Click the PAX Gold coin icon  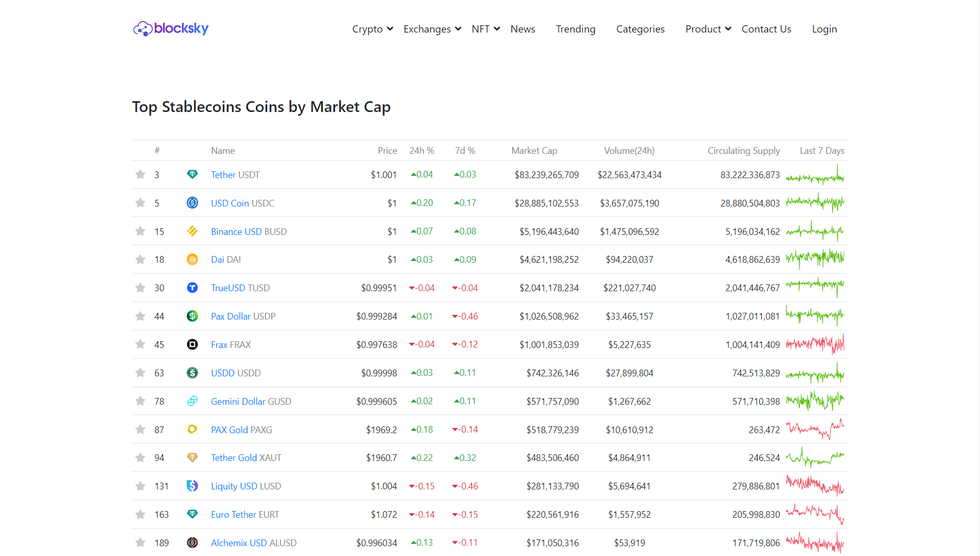click(x=192, y=430)
